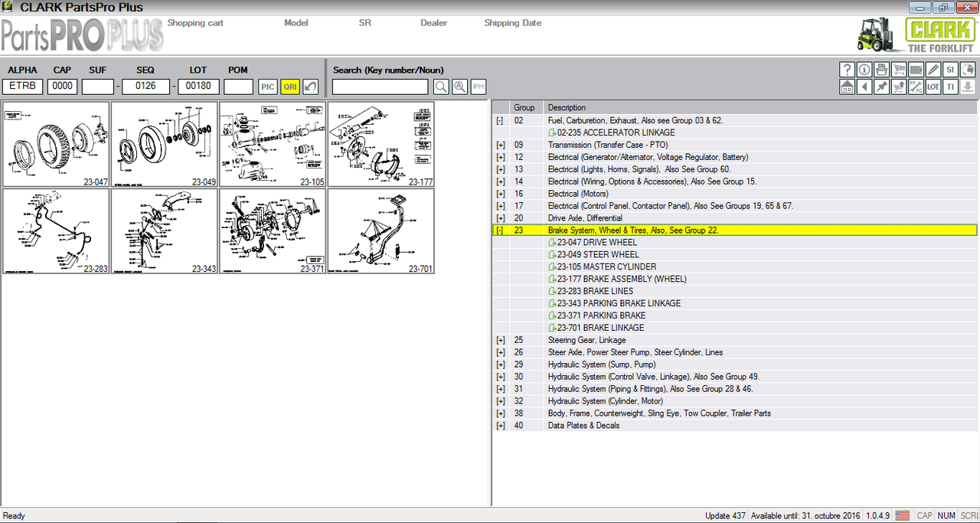Click SR in the header bar
Image resolution: width=980 pixels, height=523 pixels.
(x=364, y=23)
